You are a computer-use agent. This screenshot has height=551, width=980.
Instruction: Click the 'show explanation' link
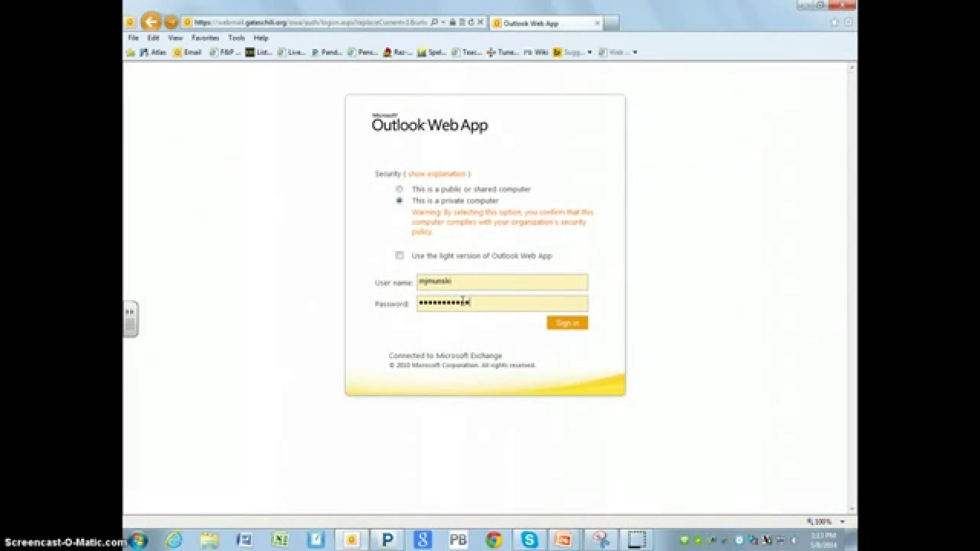click(436, 174)
